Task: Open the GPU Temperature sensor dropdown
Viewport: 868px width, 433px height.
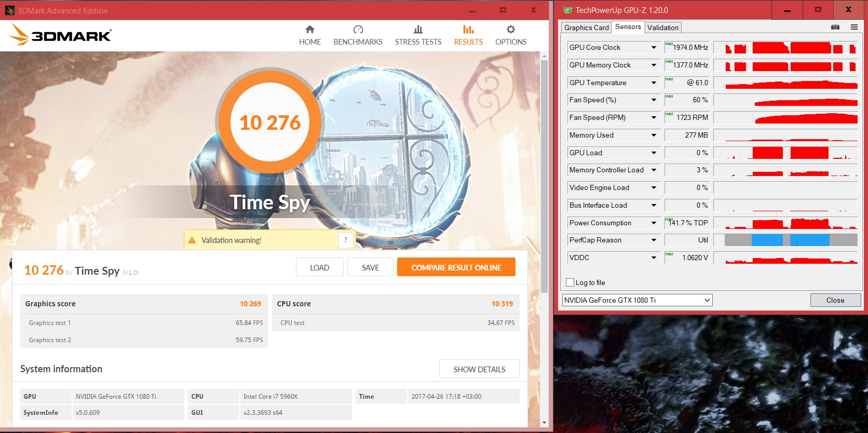Action: tap(654, 83)
